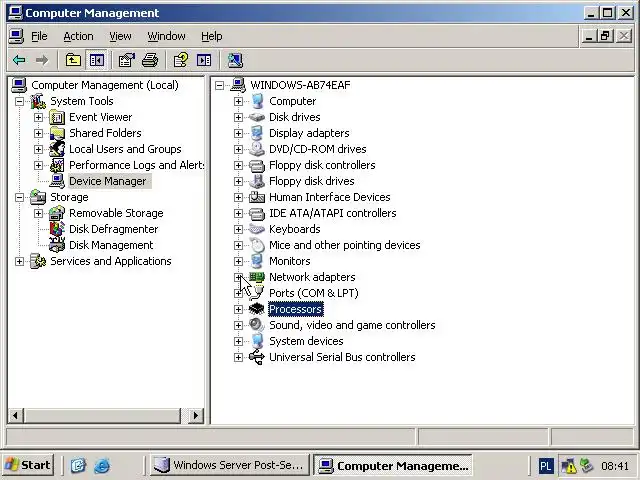640x480 pixels.
Task: Select Performance Logs and Alerts item
Action: (137, 165)
